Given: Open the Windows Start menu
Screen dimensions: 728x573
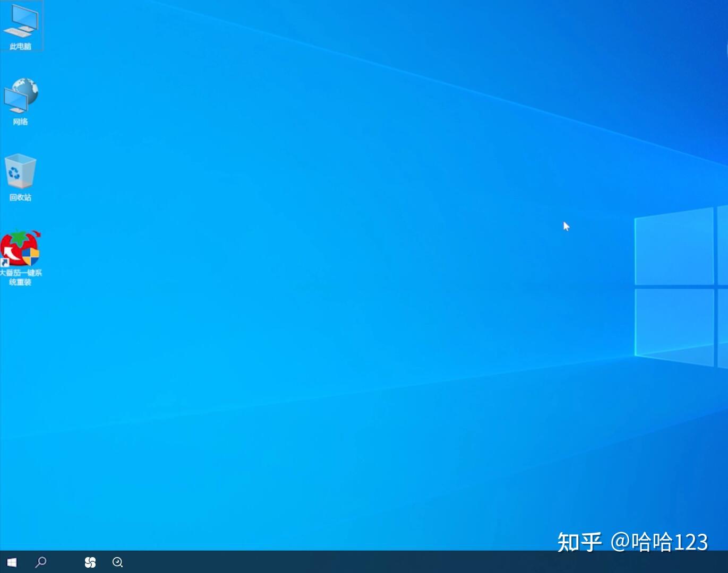Looking at the screenshot, I should (11, 562).
